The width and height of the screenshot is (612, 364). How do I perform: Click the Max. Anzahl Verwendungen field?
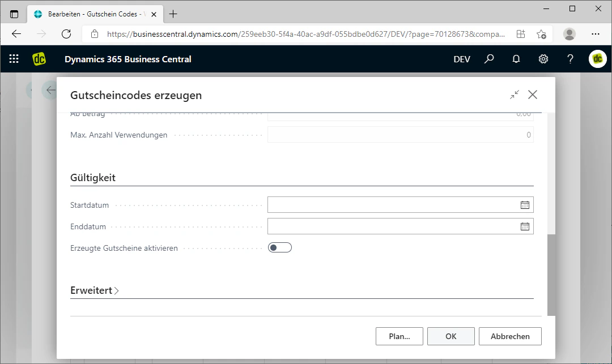401,135
